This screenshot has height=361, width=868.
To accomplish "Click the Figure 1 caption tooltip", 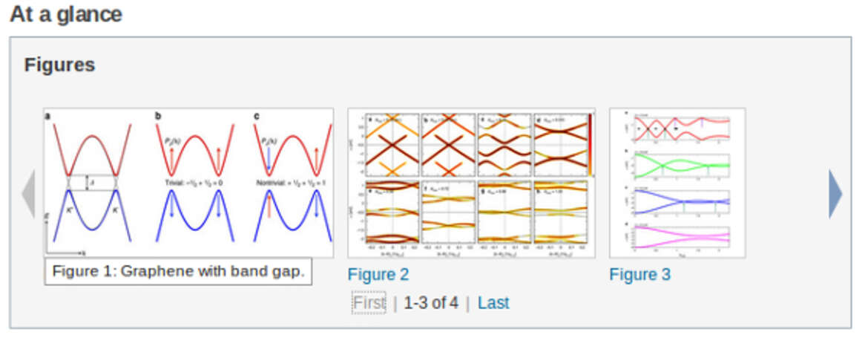I will click(x=178, y=271).
